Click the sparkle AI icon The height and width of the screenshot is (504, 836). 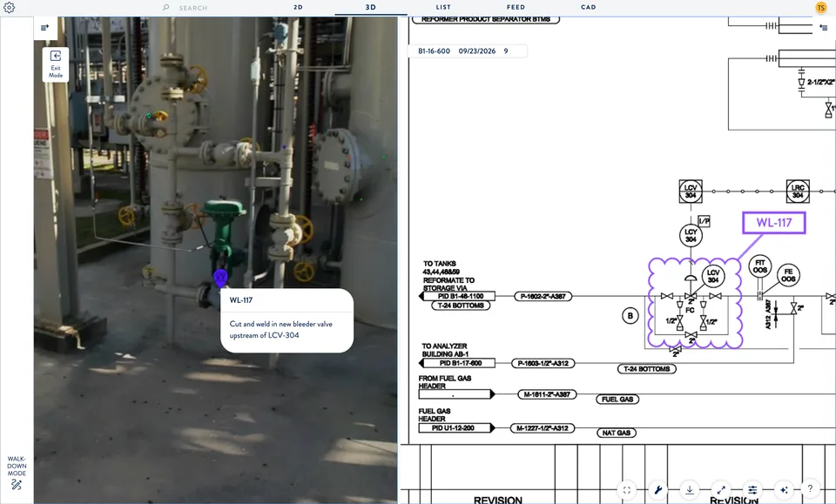click(x=784, y=489)
